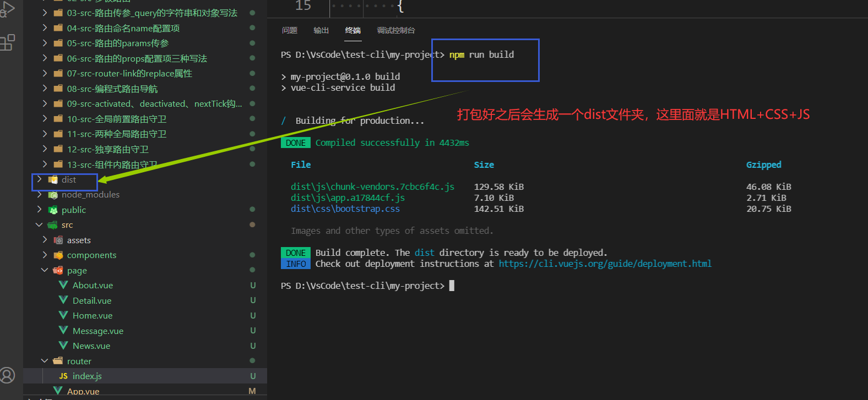868x400 pixels.
Task: Click dist\css\bootstrap.css file path
Action: 345,209
